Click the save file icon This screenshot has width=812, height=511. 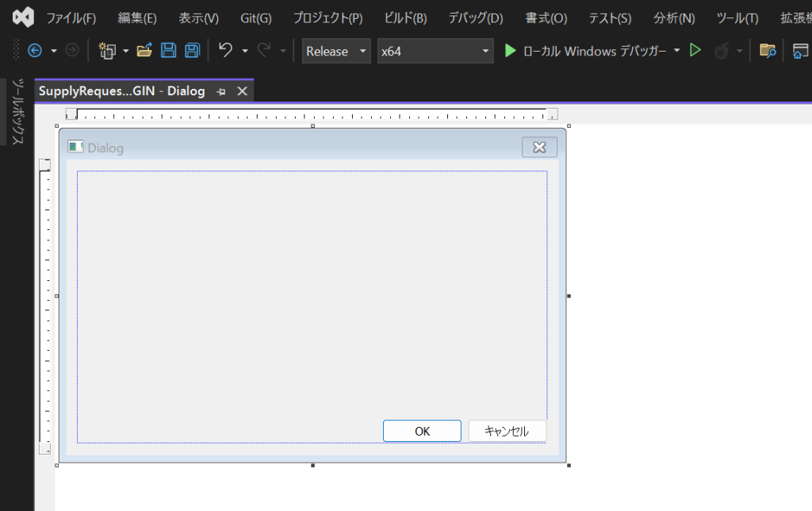click(168, 51)
